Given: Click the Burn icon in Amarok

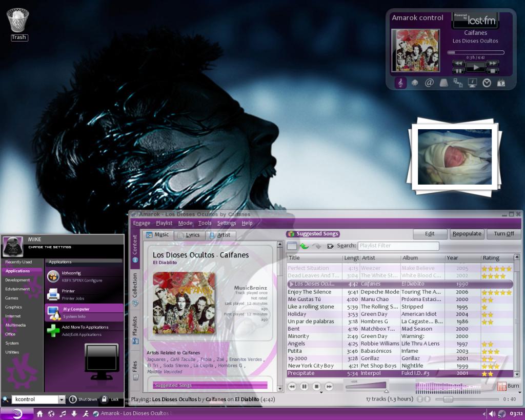Looking at the screenshot, I should click(x=501, y=386).
